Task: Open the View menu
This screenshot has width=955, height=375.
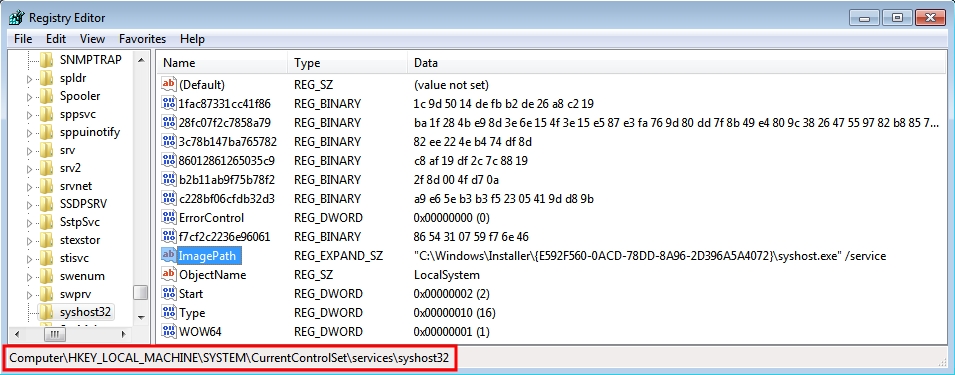Action: tap(93, 39)
